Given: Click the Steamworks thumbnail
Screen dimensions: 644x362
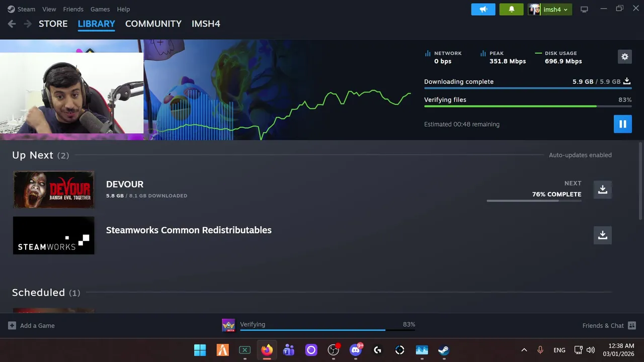Looking at the screenshot, I should [53, 235].
